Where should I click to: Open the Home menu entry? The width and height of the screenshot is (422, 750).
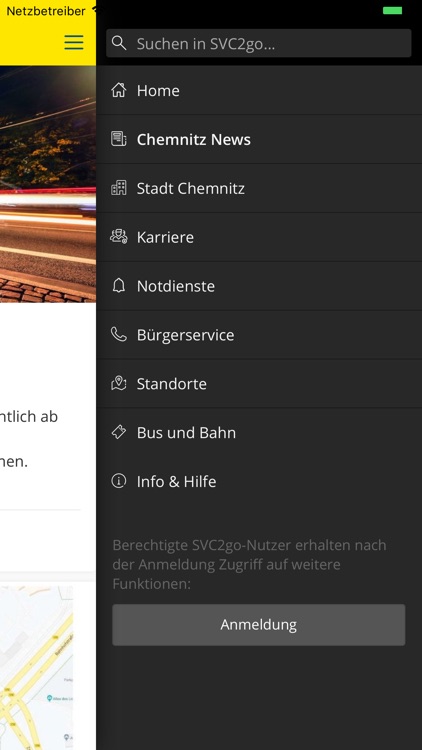(x=259, y=90)
